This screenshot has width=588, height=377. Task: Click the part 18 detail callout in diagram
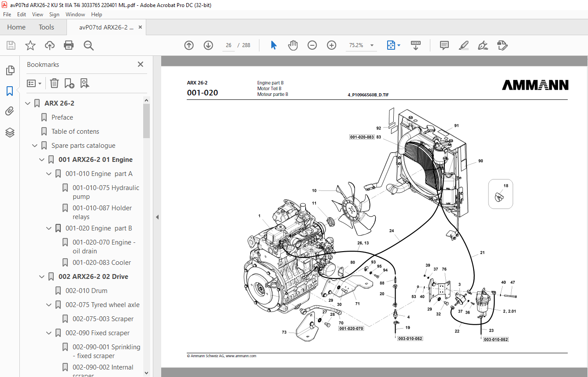pos(501,194)
